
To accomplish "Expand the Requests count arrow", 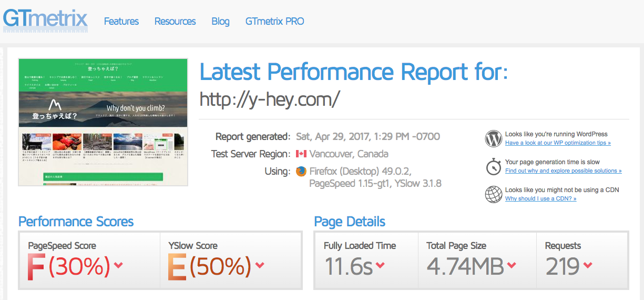I will coord(588,265).
